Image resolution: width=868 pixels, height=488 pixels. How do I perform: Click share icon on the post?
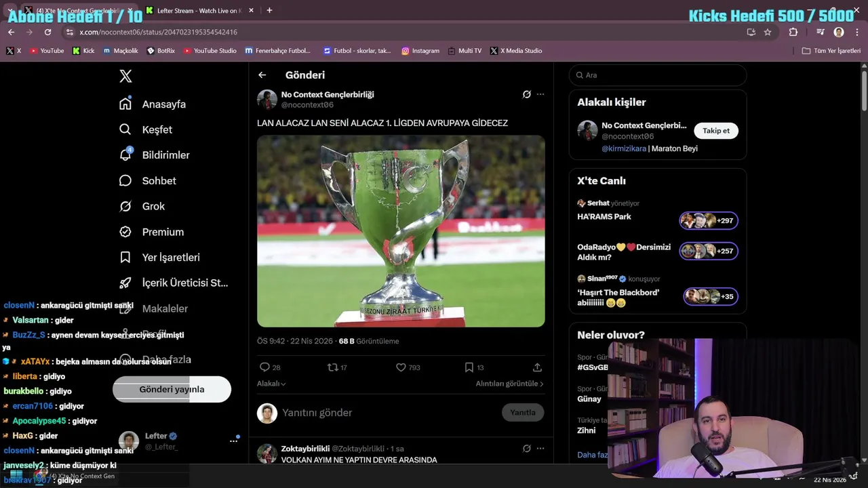click(537, 367)
